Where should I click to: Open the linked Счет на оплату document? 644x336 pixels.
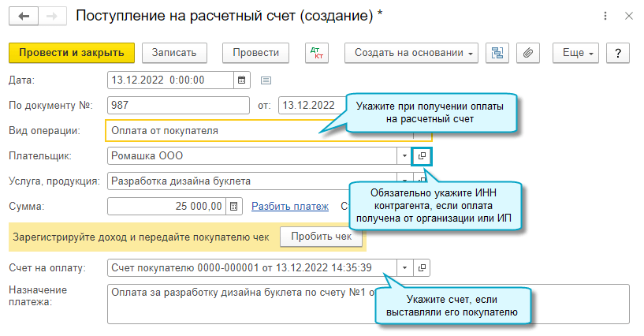(423, 268)
